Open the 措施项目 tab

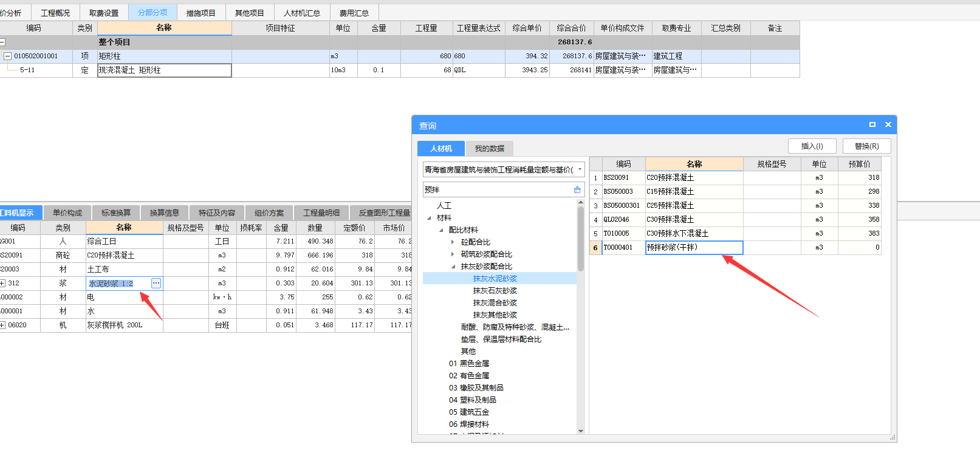[x=200, y=13]
